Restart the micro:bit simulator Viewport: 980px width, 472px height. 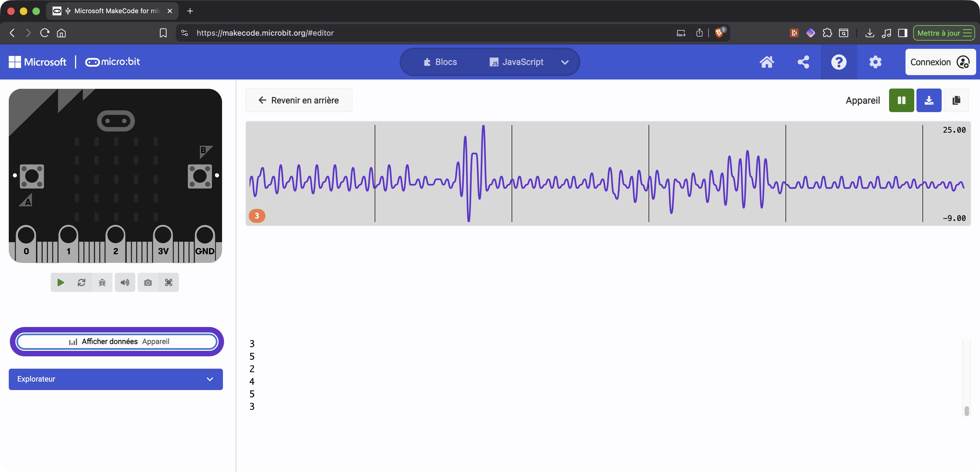[81, 282]
